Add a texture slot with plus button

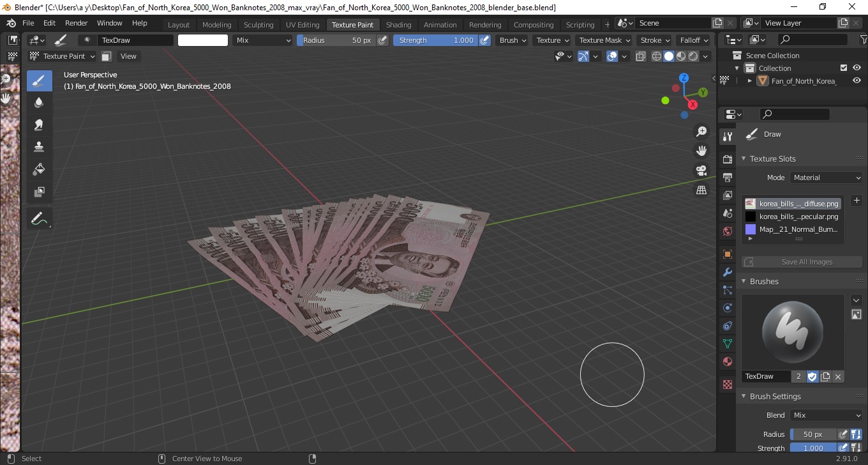coord(857,201)
